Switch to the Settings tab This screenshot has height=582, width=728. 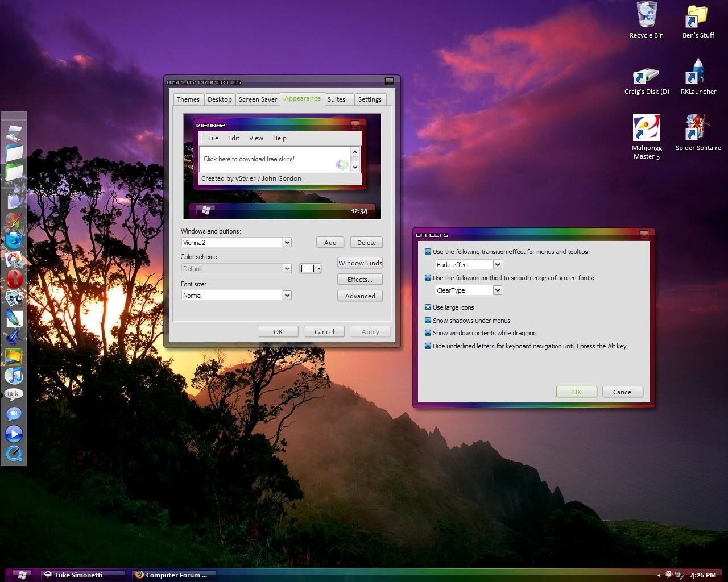(x=370, y=99)
